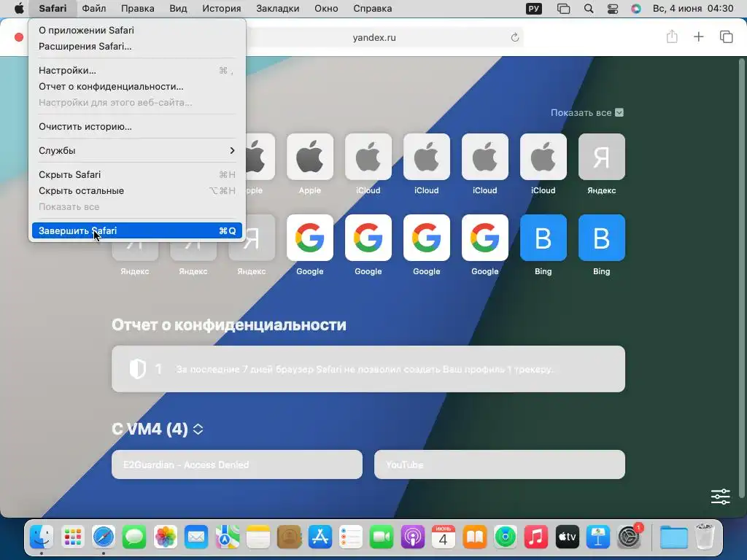Click the Stage Manager menu bar icon
Image resolution: width=747 pixels, height=560 pixels.
pos(564,9)
